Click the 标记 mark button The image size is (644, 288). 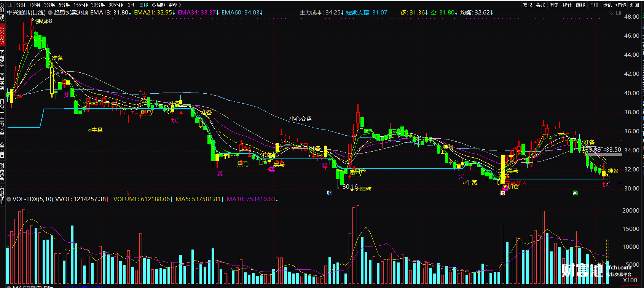pyautogui.click(x=607, y=5)
